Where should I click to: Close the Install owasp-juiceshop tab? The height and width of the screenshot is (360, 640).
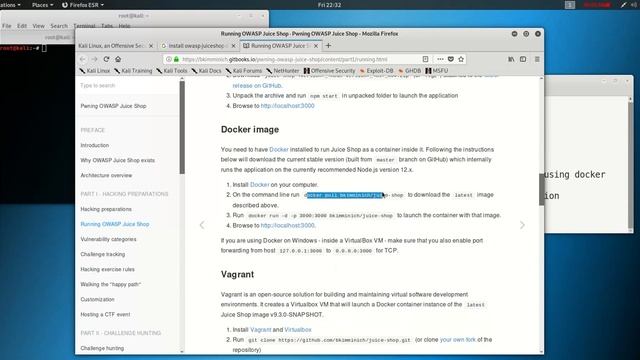tap(233, 46)
